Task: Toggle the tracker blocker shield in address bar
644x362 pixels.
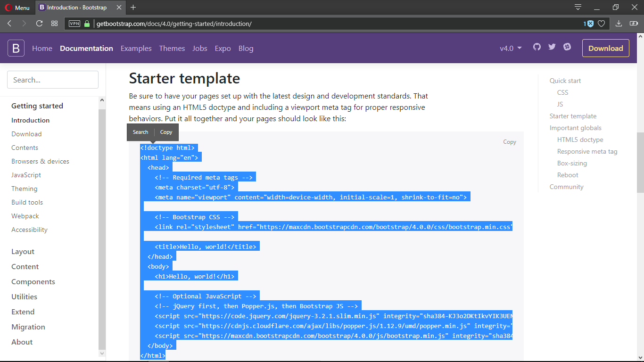Action: [x=590, y=23]
